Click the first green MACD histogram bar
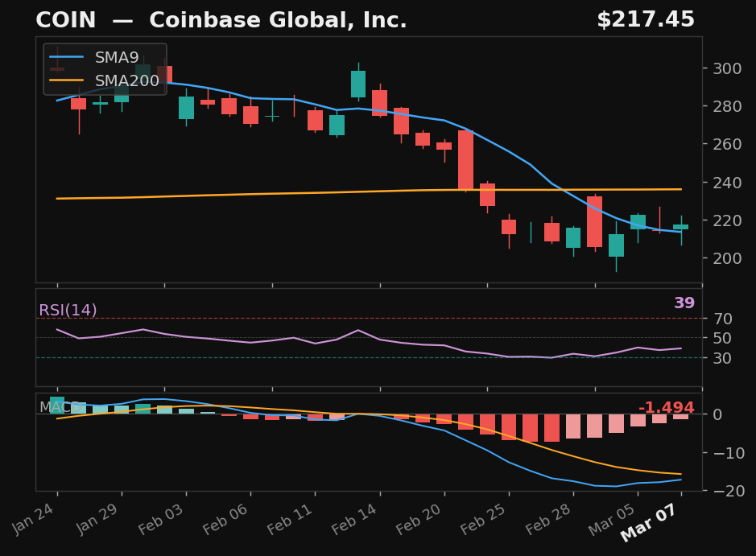Image resolution: width=756 pixels, height=556 pixels. point(57,406)
